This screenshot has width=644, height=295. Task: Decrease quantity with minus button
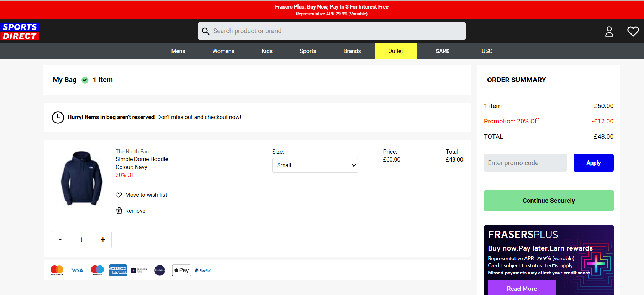[60, 239]
